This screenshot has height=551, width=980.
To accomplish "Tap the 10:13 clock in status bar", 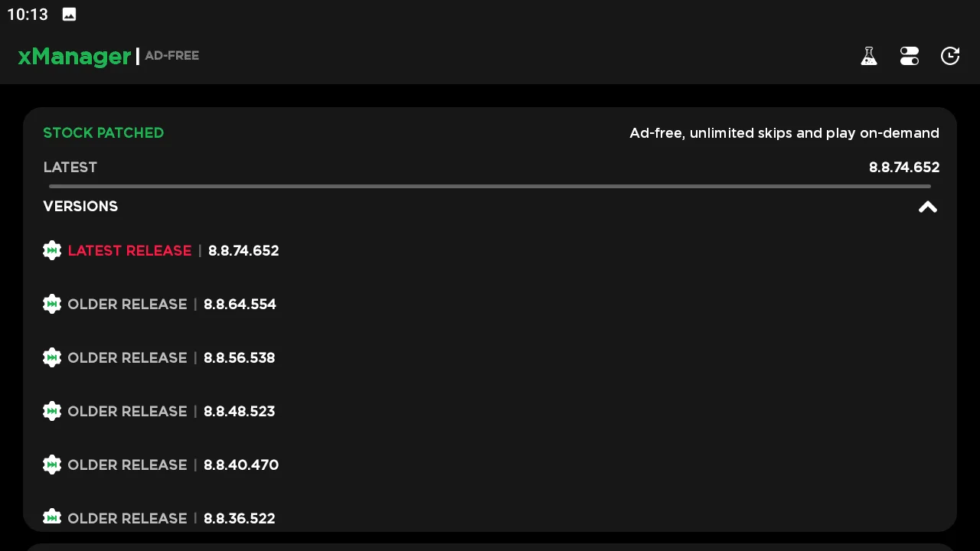I will (28, 15).
